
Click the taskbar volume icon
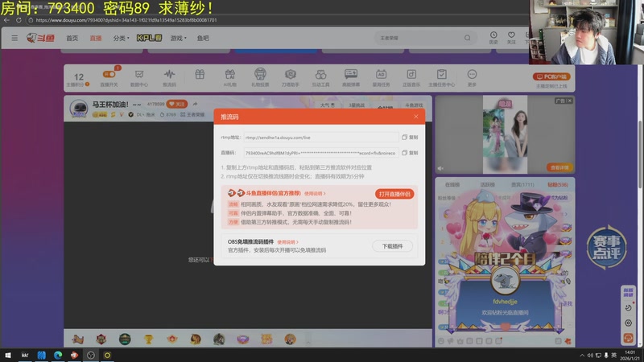pyautogui.click(x=590, y=355)
